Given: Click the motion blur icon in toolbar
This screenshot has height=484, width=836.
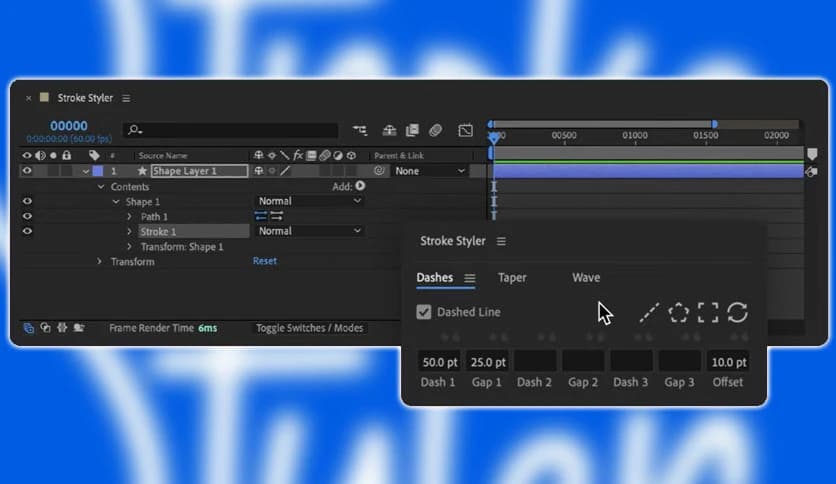Looking at the screenshot, I should [x=436, y=130].
